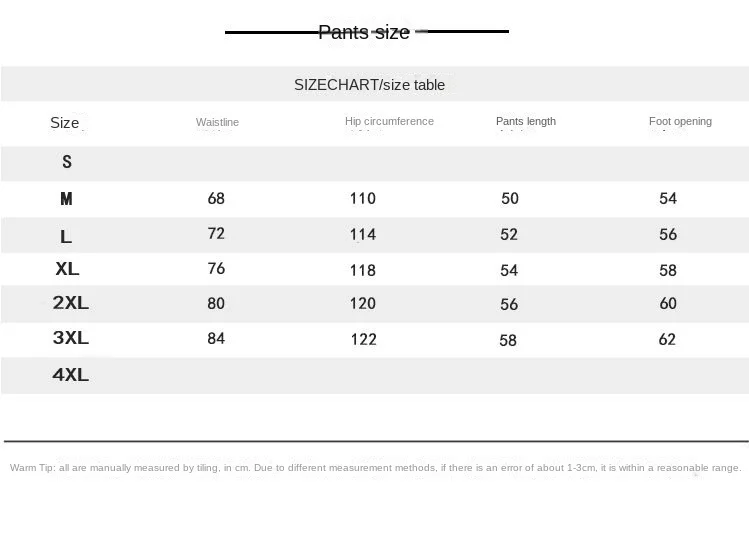Screen dimensions: 749x537
Task: Click the Pants length column header
Action: (x=526, y=121)
